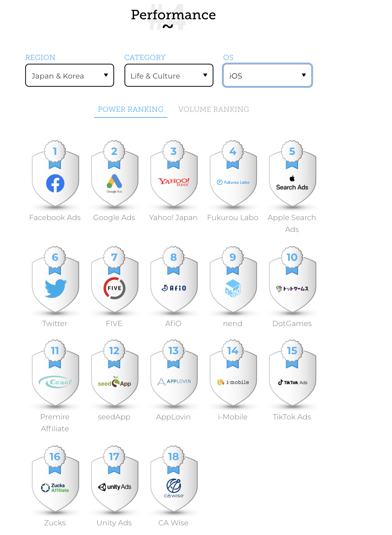Click the AfiO logo on the rank 8 badge
The image size is (392, 535).
tap(174, 288)
